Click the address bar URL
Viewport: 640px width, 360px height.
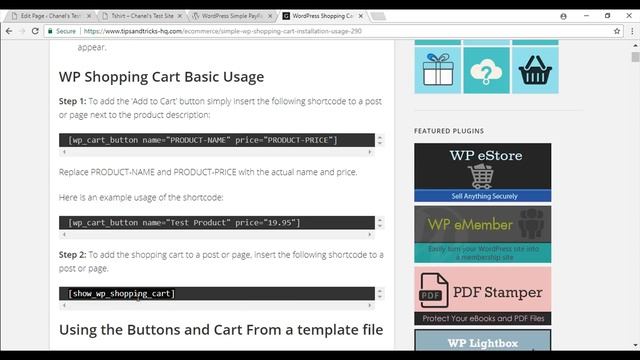222,31
